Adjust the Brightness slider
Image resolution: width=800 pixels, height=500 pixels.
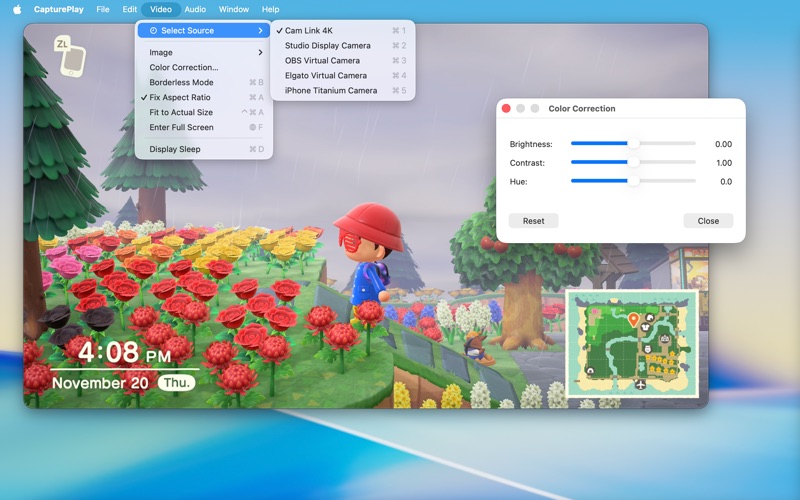pos(633,143)
